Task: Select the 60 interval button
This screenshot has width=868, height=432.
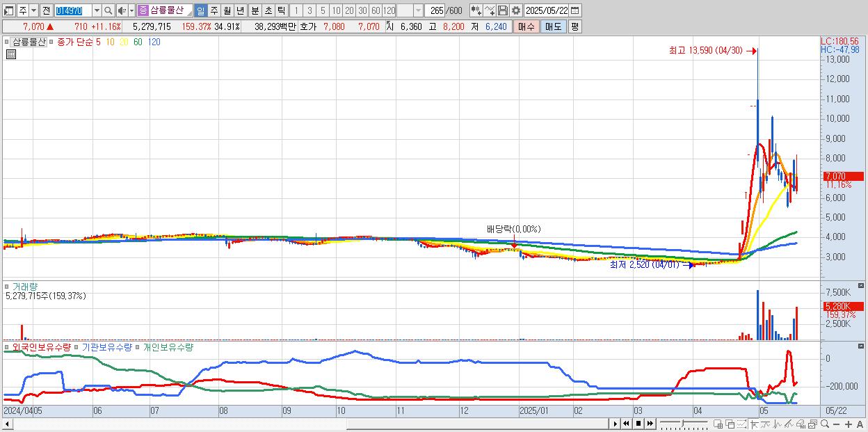Action: [376, 10]
